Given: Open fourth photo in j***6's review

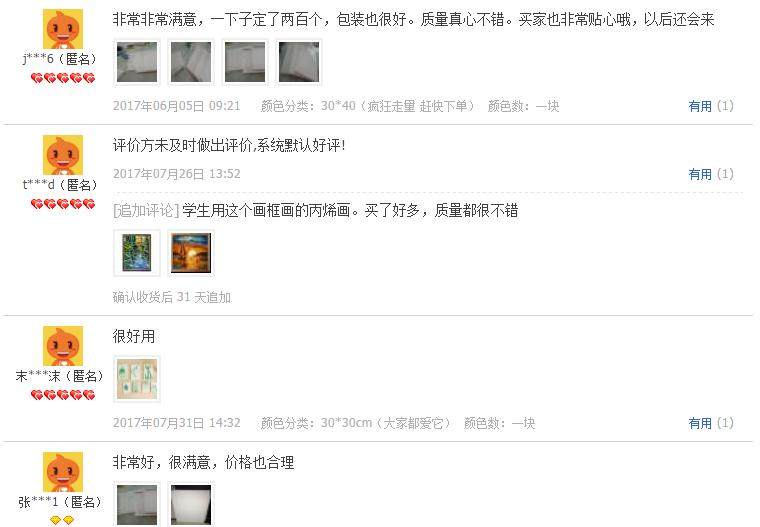Looking at the screenshot, I should pos(299,62).
